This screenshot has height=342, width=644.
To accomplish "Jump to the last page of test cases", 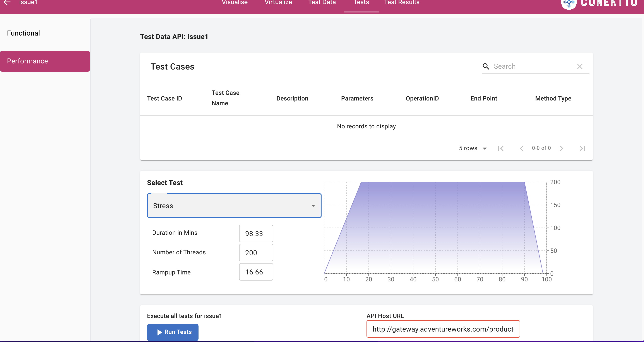I will (x=582, y=148).
